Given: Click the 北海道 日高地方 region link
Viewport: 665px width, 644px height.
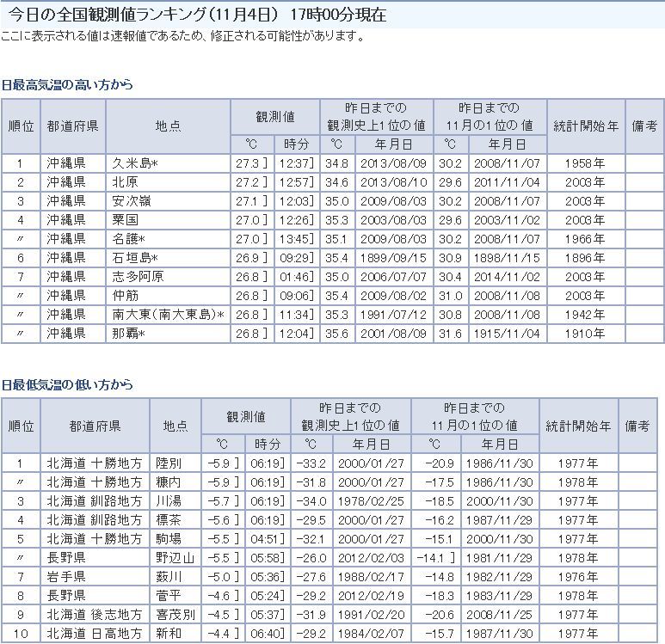Looking at the screenshot, I should [94, 634].
